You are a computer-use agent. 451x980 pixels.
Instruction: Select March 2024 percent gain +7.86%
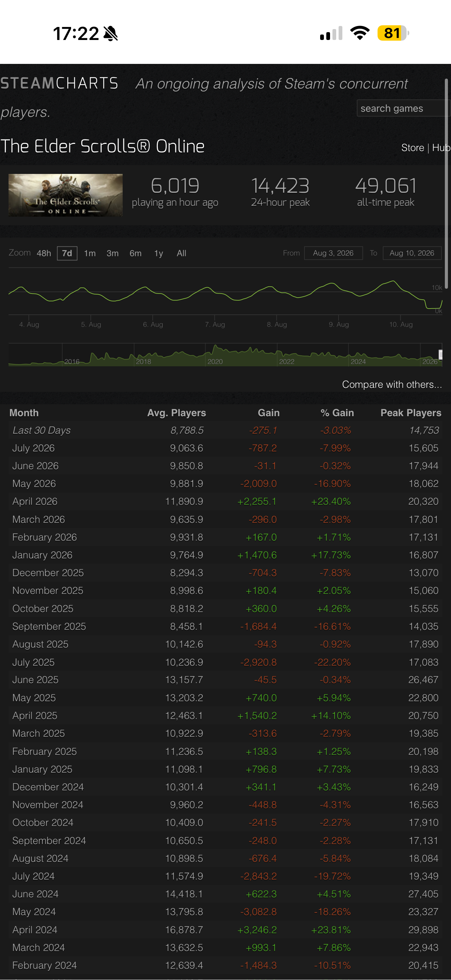click(334, 947)
